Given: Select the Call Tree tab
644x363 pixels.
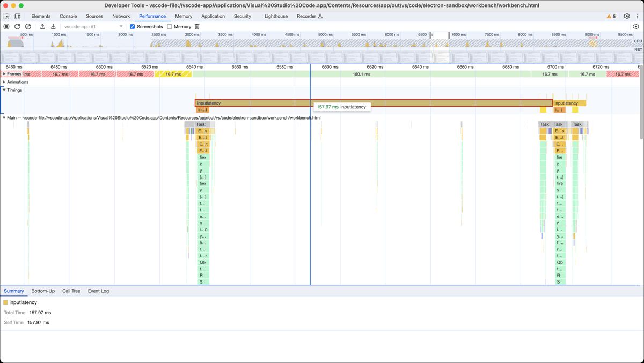Looking at the screenshot, I should [71, 291].
